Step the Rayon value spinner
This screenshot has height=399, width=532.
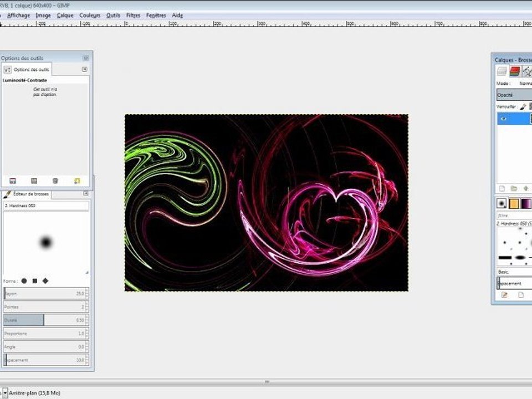tap(87, 294)
